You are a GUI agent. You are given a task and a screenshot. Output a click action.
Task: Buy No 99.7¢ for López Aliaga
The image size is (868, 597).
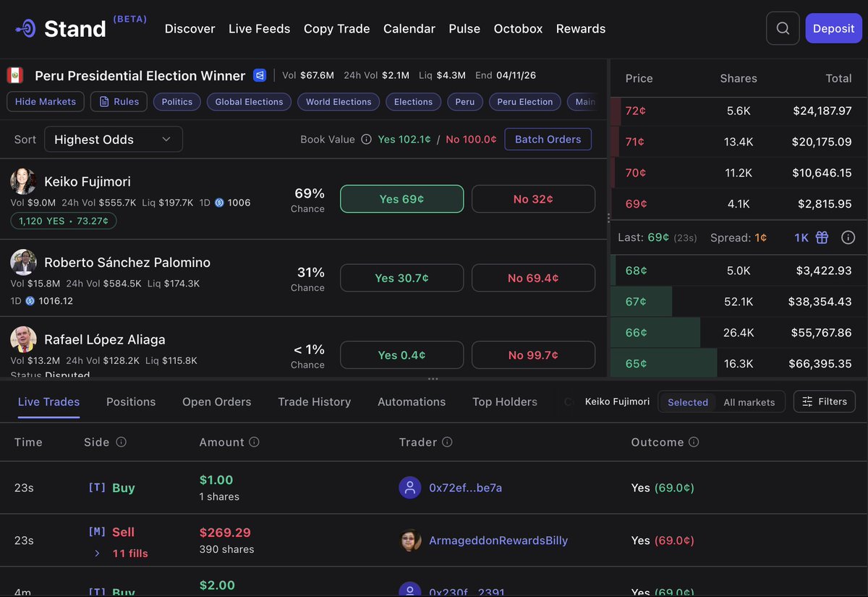pyautogui.click(x=533, y=355)
